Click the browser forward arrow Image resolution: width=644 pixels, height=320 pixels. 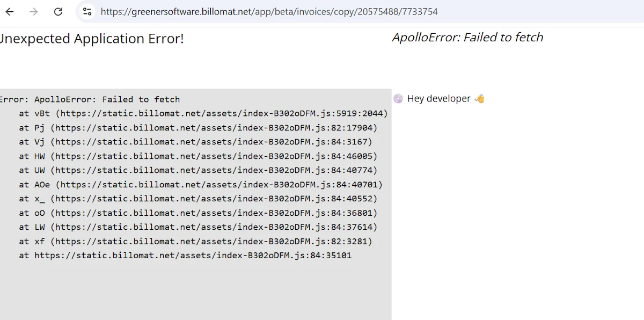(x=34, y=11)
